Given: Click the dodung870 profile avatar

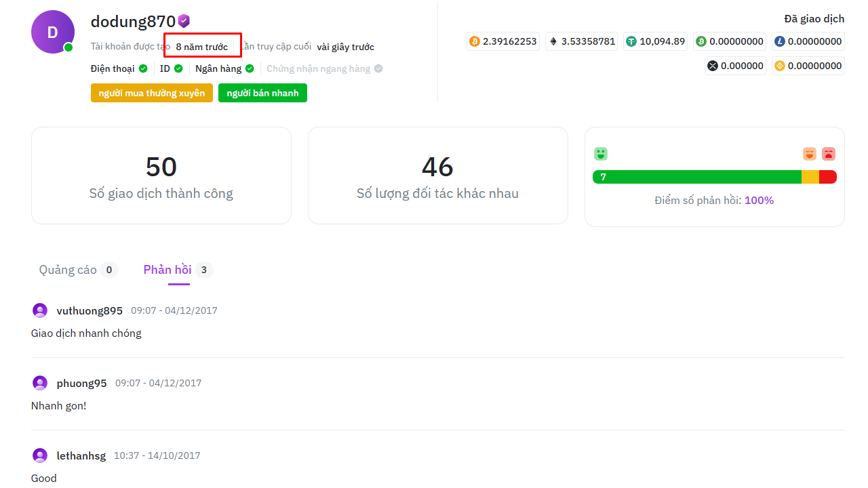Looking at the screenshot, I should tap(52, 32).
